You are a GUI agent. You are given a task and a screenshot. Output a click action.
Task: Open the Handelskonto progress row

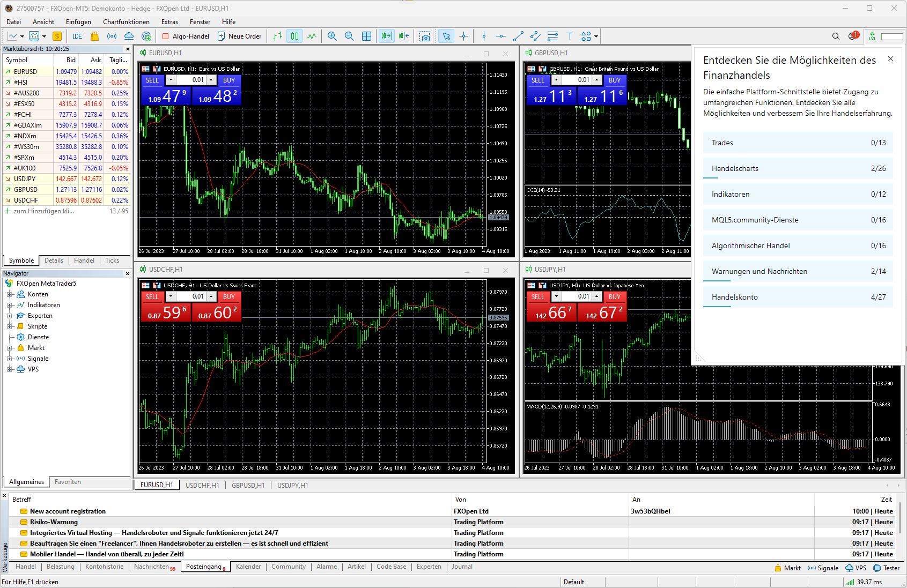pyautogui.click(x=798, y=297)
